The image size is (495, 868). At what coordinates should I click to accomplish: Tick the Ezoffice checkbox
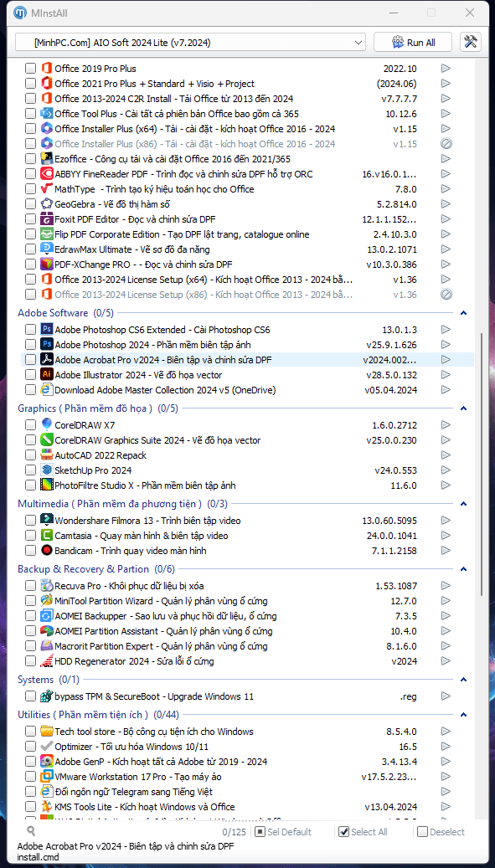(x=31, y=159)
